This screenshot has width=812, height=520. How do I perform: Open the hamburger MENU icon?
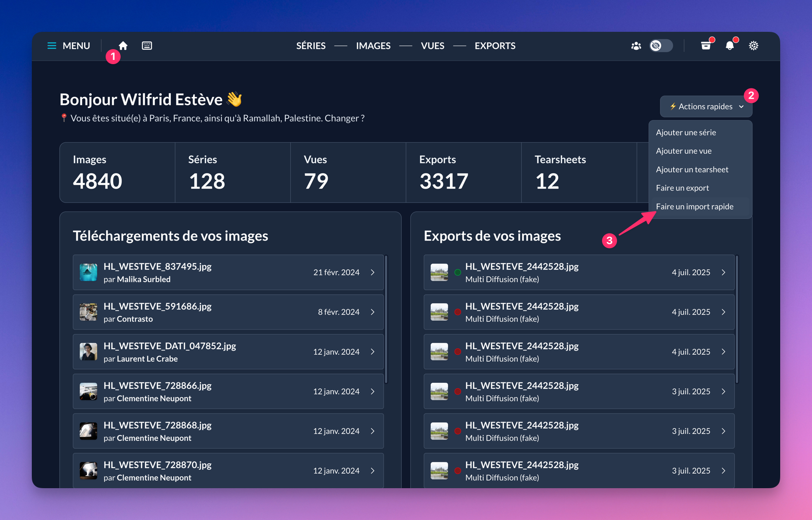coord(51,45)
